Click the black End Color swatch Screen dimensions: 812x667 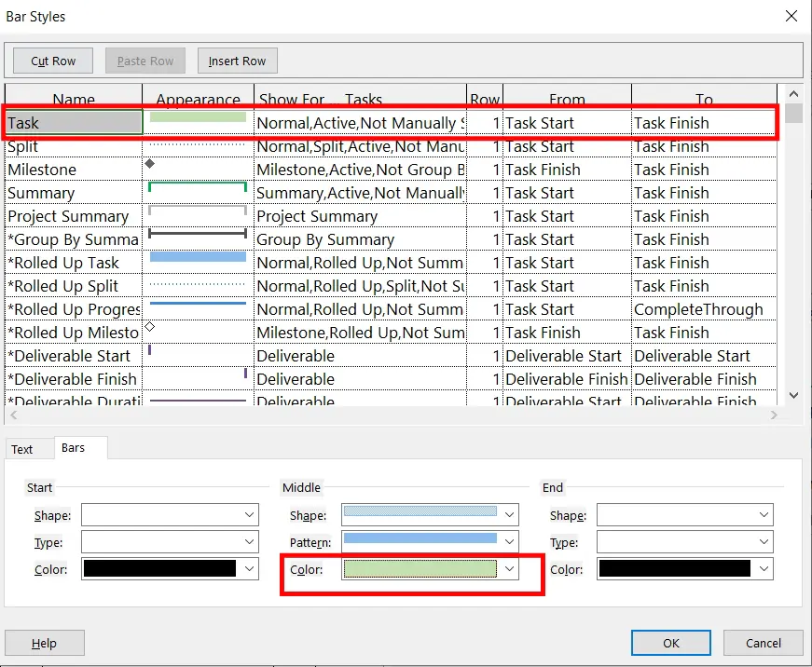(x=674, y=568)
